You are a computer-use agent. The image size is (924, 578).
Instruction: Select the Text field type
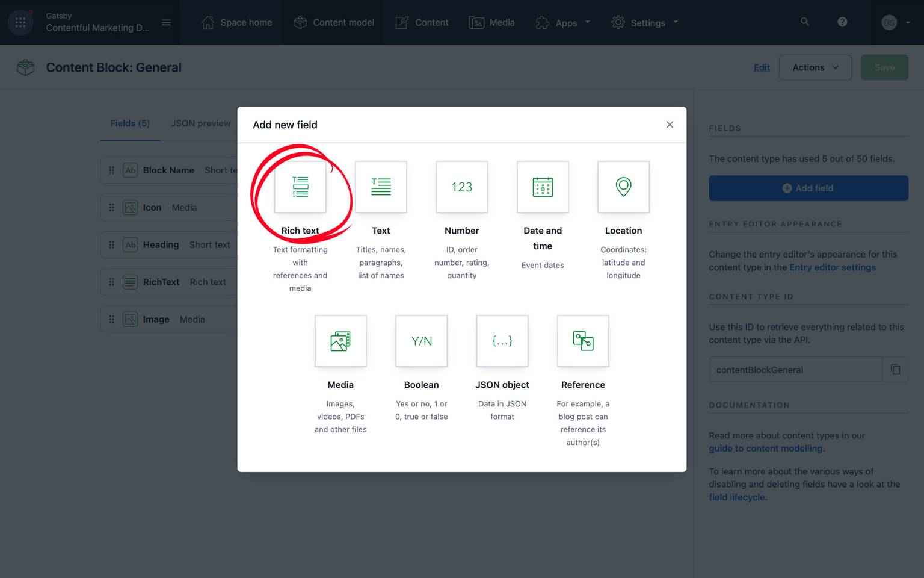(x=381, y=187)
